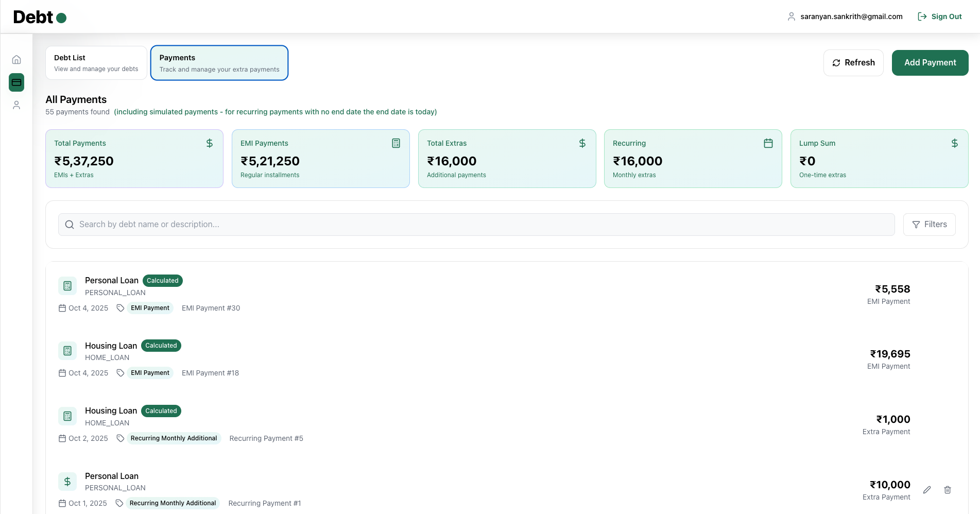Open the Recurring summary card
Viewport: 980px width, 514px height.
pyautogui.click(x=693, y=159)
